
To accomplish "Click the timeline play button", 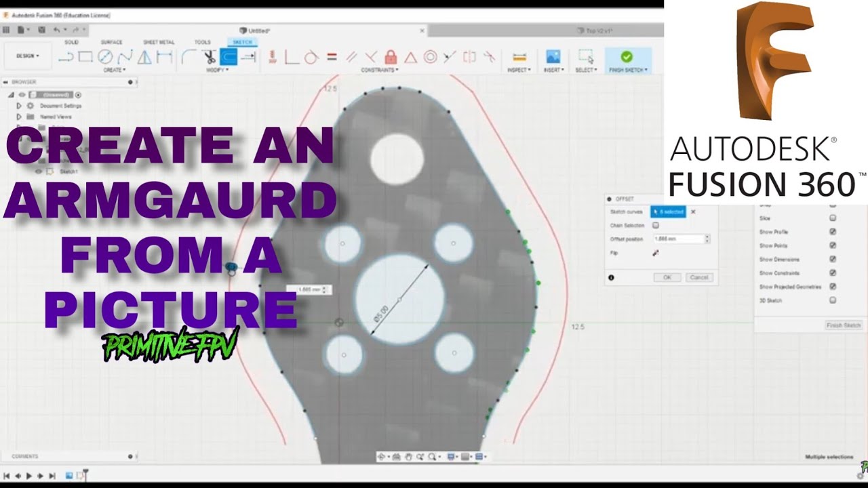I will [x=28, y=476].
